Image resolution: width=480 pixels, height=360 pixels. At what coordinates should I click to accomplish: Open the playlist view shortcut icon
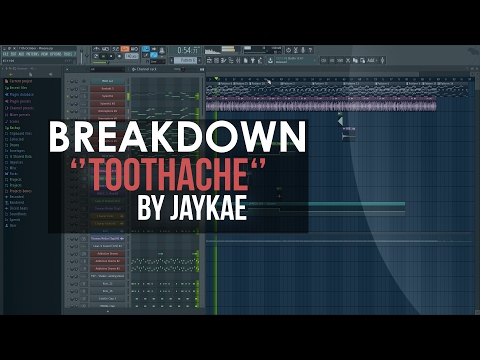(x=209, y=60)
